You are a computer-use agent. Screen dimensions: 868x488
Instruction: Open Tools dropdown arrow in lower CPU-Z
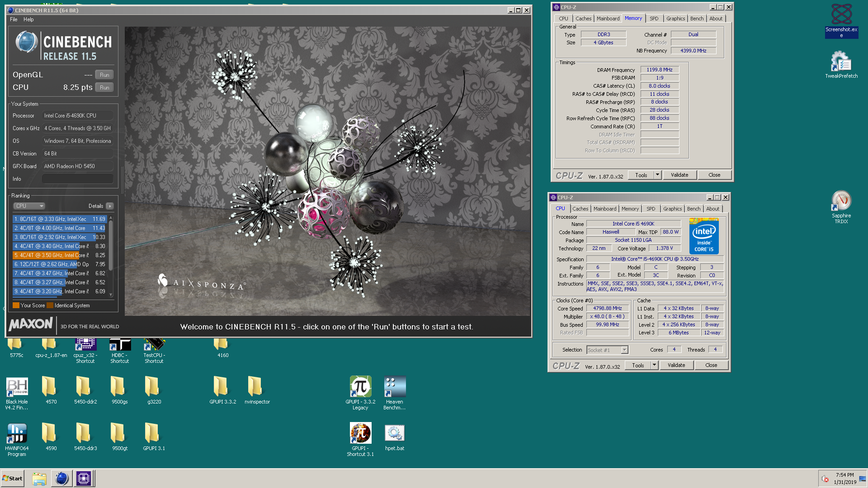tap(655, 366)
